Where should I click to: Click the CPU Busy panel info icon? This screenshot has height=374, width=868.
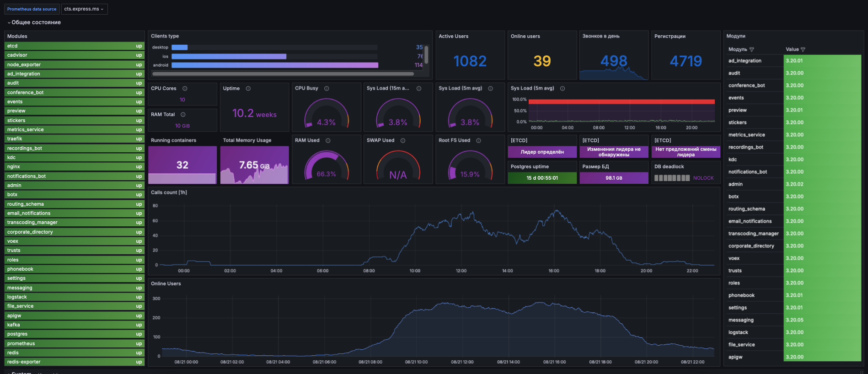[327, 88]
